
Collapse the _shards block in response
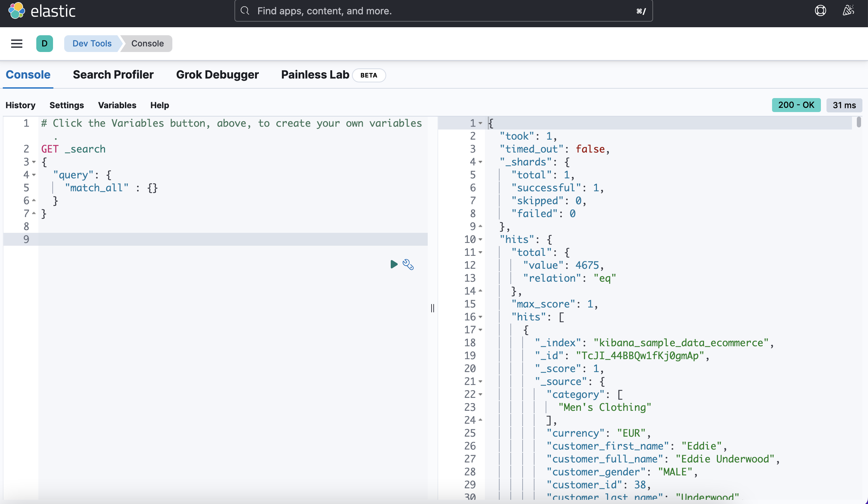coord(480,162)
